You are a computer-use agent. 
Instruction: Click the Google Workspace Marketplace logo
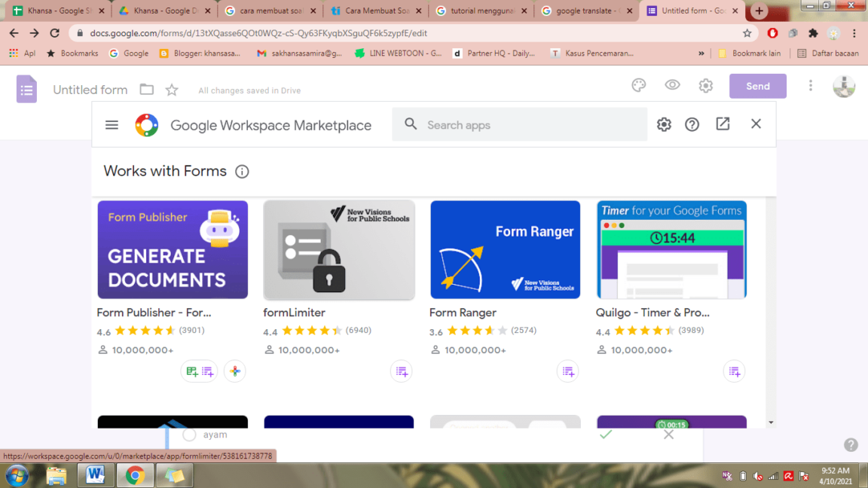147,125
